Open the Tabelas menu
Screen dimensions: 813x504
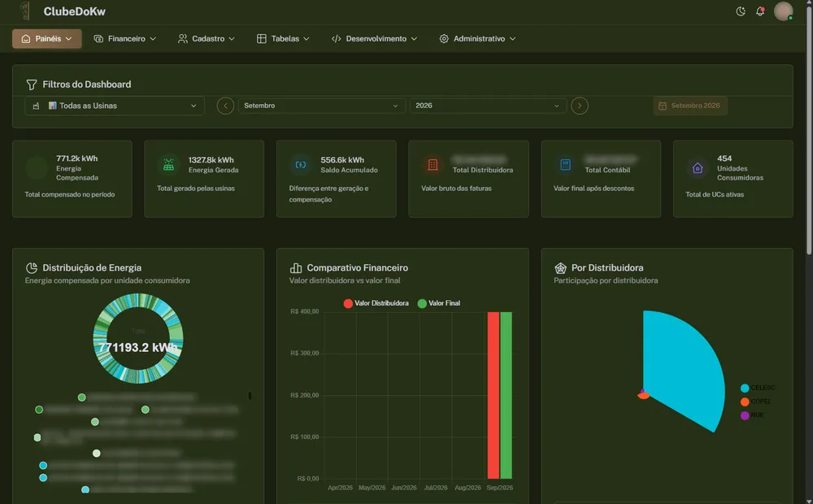click(283, 38)
